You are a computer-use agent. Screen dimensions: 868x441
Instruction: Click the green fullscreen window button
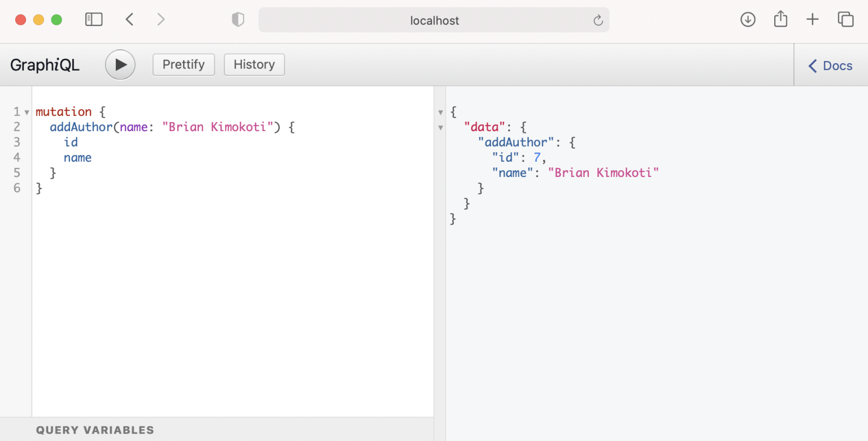(57, 20)
